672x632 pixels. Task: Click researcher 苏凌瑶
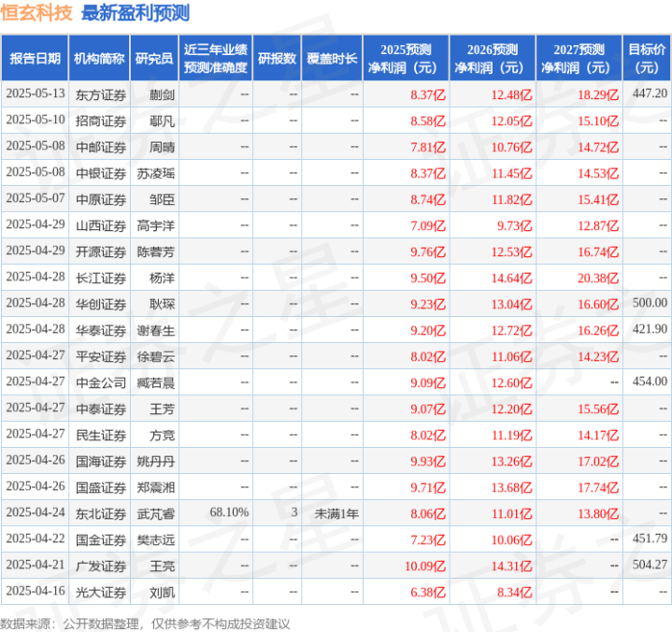[155, 173]
